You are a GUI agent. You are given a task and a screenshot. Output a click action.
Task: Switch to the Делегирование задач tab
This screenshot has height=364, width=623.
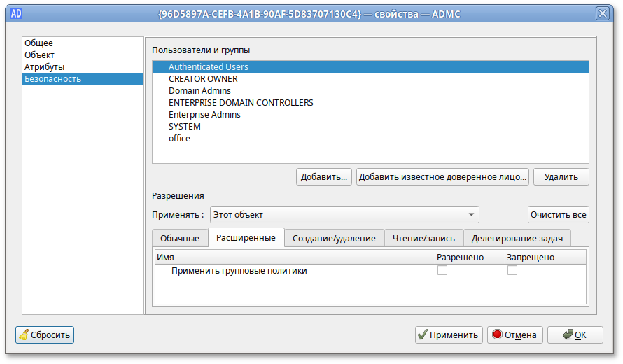coord(517,239)
